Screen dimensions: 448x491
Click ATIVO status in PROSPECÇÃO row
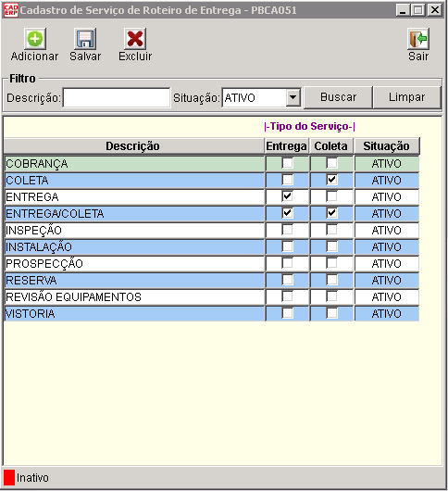click(x=387, y=264)
